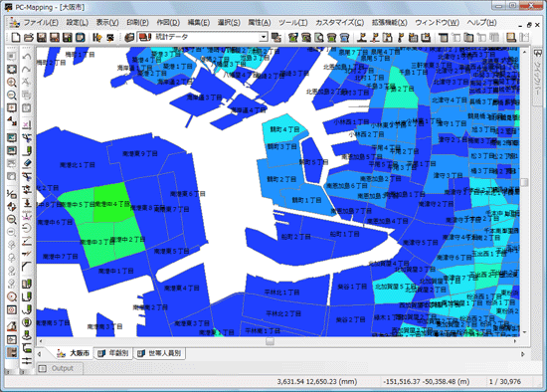Click the Open folder icon in toolbar

(29, 37)
